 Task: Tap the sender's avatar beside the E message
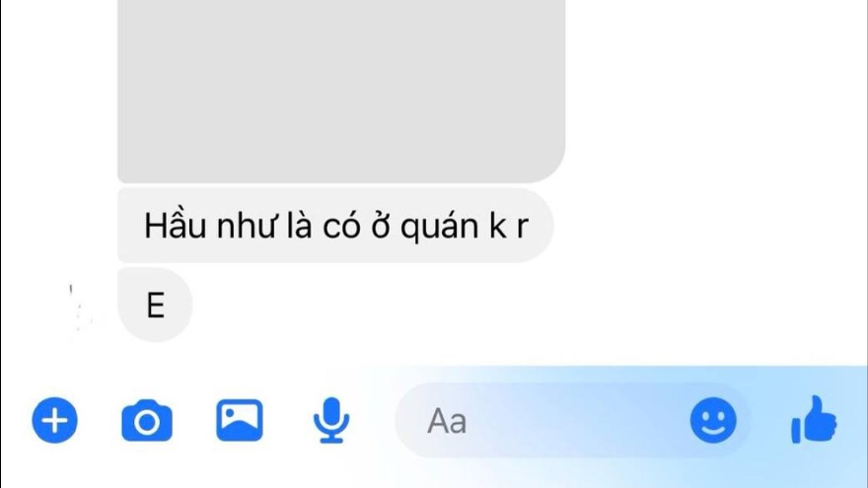click(x=80, y=309)
